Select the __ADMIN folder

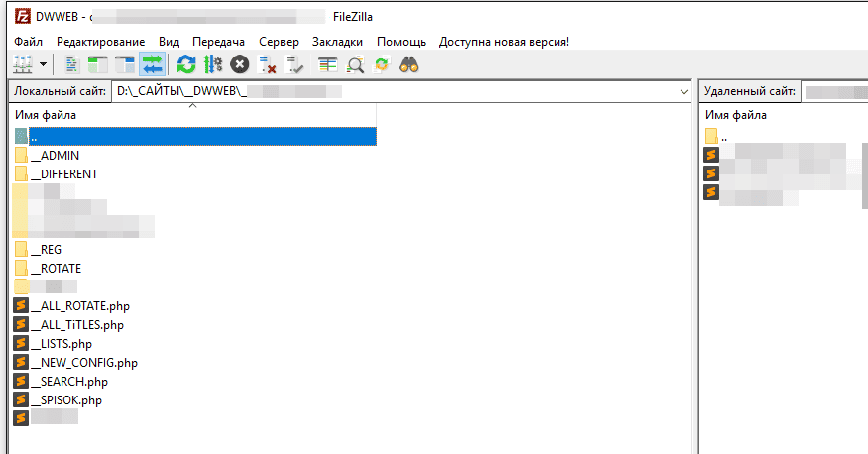(x=55, y=156)
